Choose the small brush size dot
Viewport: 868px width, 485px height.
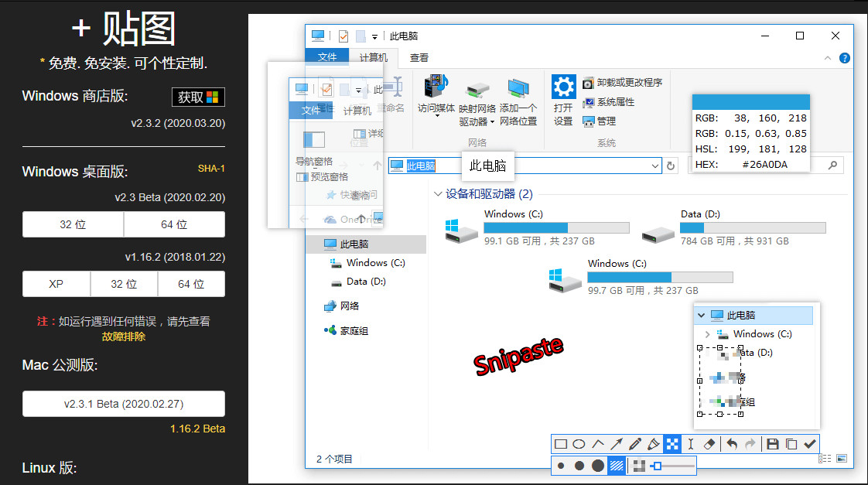561,466
